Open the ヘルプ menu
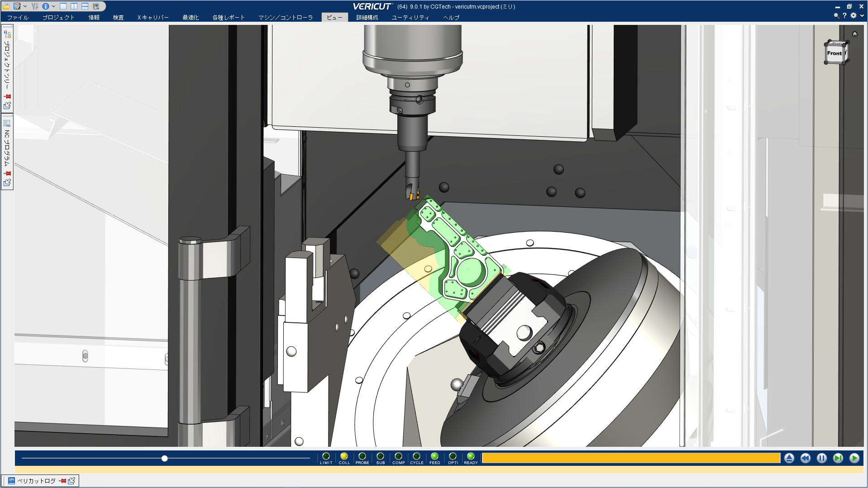 click(x=451, y=18)
